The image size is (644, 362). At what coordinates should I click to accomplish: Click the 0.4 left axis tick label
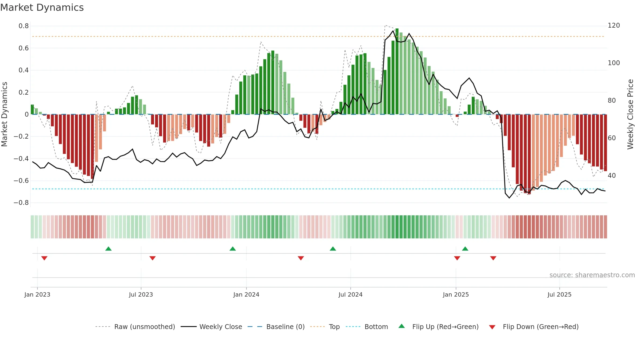point(24,70)
